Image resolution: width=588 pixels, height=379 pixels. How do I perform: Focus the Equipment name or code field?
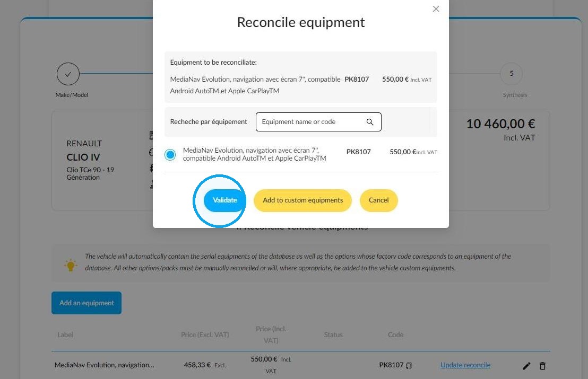pos(318,122)
